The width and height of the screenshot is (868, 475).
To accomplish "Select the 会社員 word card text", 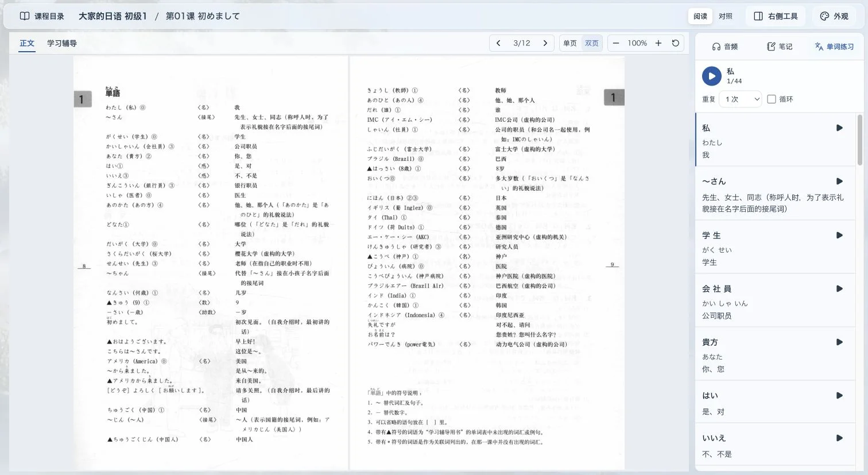I will [716, 289].
